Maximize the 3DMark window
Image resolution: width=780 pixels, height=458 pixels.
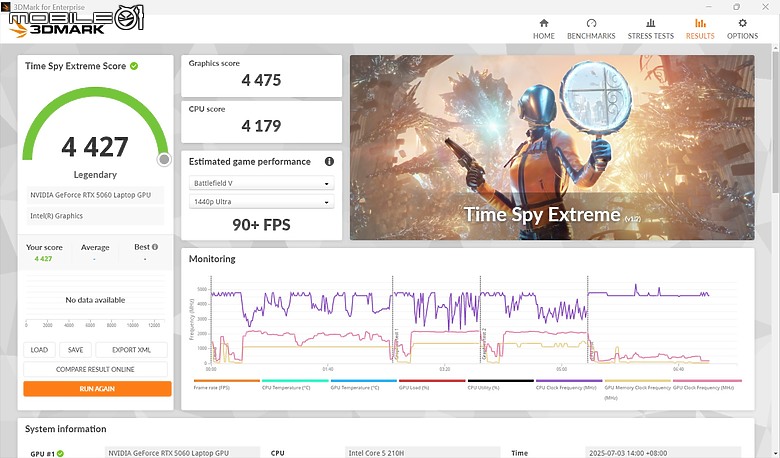click(736, 6)
